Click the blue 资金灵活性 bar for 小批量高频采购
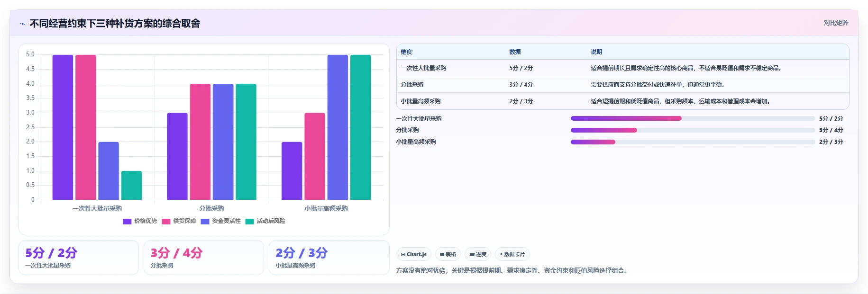Viewport: 868px width, 294px height. (338, 127)
